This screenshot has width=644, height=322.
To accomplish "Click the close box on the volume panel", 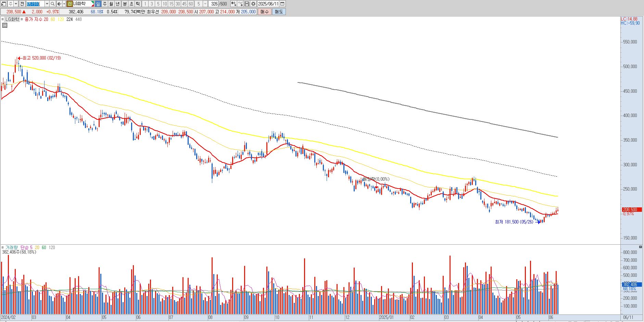I will tap(641, 247).
